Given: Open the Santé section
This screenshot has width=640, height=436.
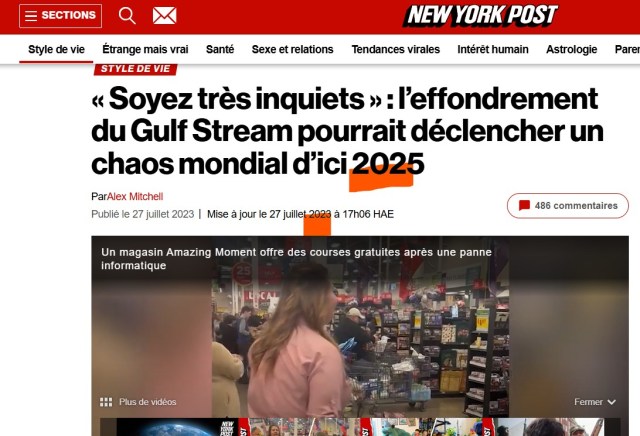Looking at the screenshot, I should (x=220, y=49).
